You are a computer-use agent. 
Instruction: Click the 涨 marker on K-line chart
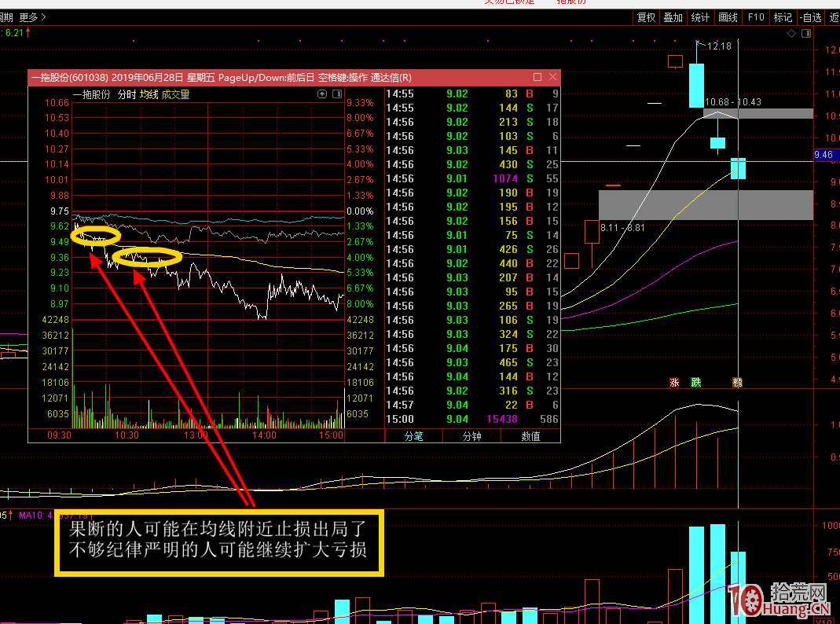674,383
